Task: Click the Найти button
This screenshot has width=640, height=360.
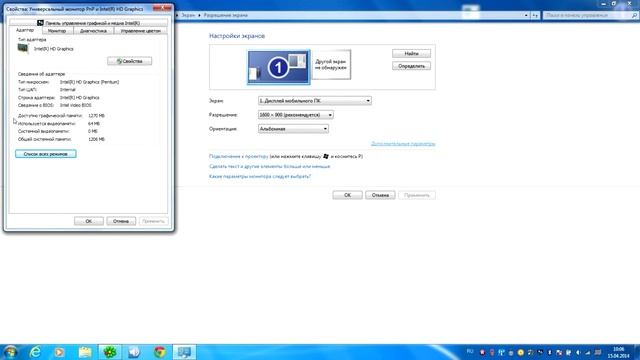Action: click(411, 53)
